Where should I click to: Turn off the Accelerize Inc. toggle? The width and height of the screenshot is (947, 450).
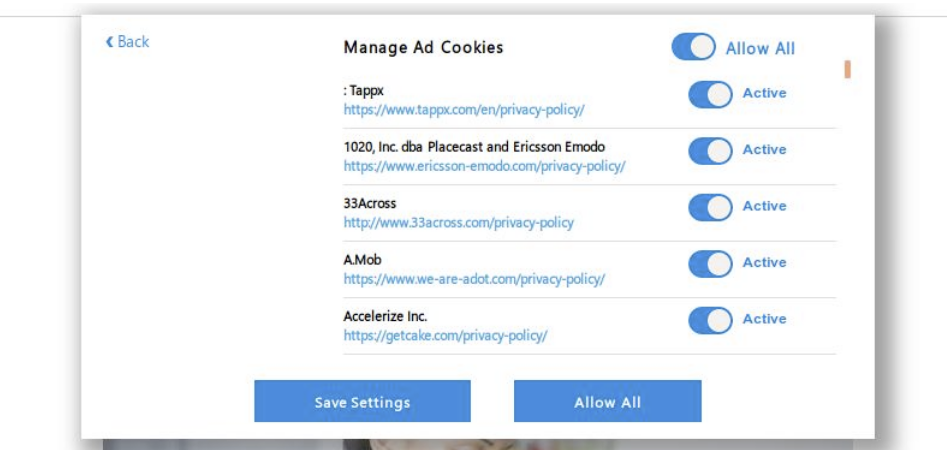[710, 320]
